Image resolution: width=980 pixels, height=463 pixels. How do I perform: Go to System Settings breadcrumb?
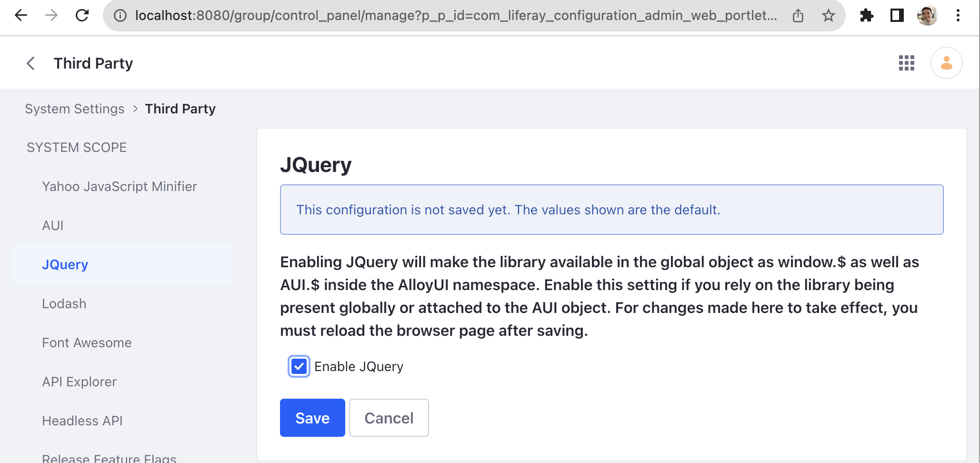point(75,109)
